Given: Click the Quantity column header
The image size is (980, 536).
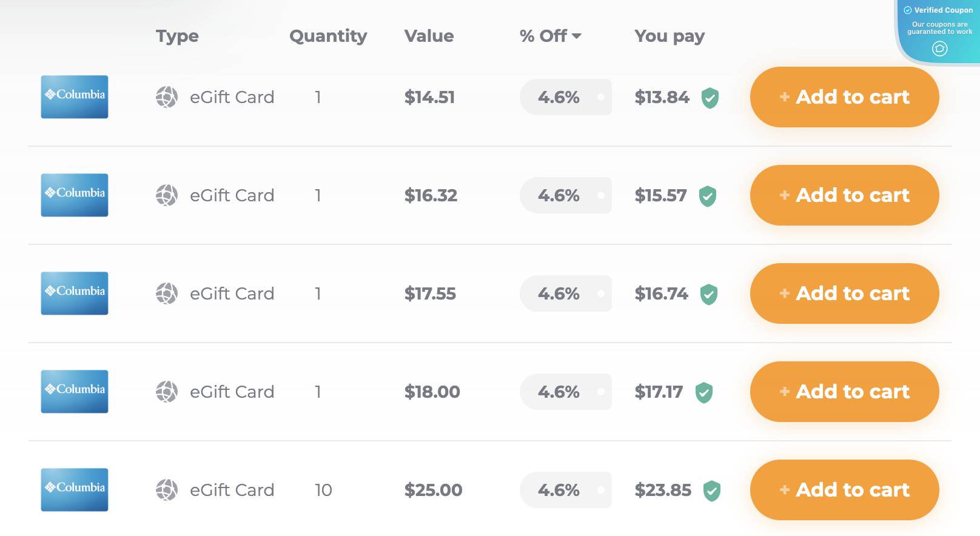Looking at the screenshot, I should (328, 36).
